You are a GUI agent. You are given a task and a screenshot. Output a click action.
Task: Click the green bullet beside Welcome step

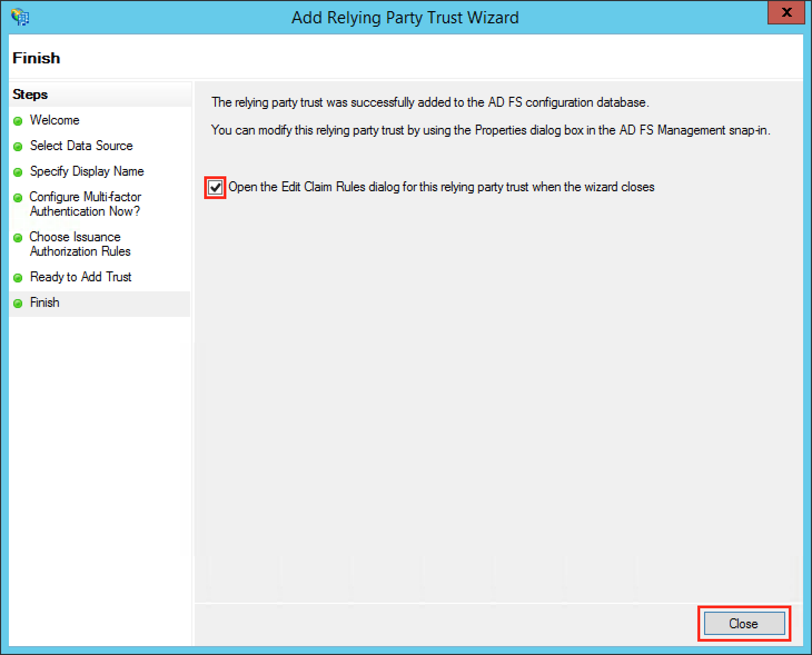point(18,121)
